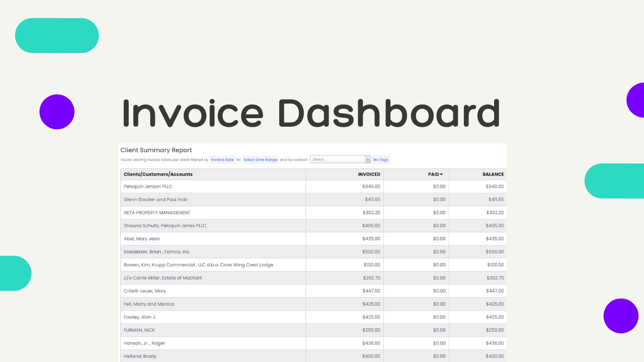Open the Invoice Date filter

[222, 159]
